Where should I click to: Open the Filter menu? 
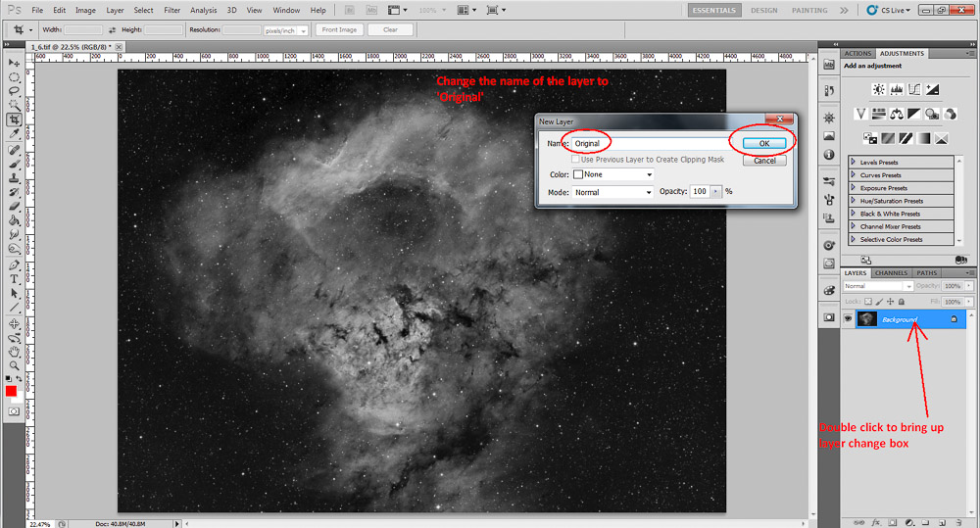171,10
